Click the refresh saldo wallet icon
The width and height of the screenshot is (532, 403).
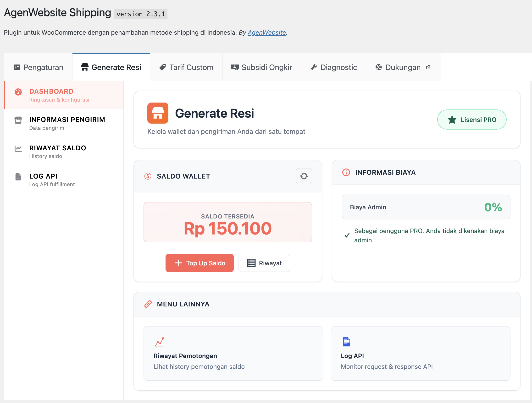[x=304, y=176]
